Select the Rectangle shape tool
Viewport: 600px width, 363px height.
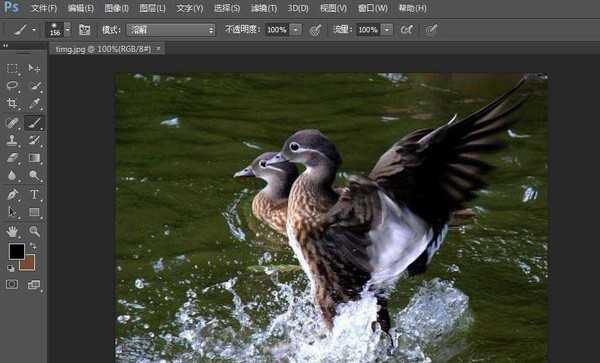(x=34, y=212)
